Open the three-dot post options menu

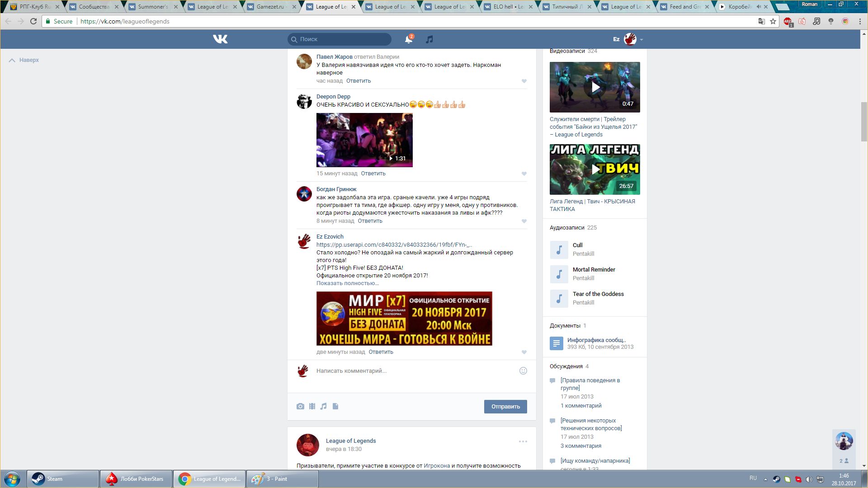(523, 441)
